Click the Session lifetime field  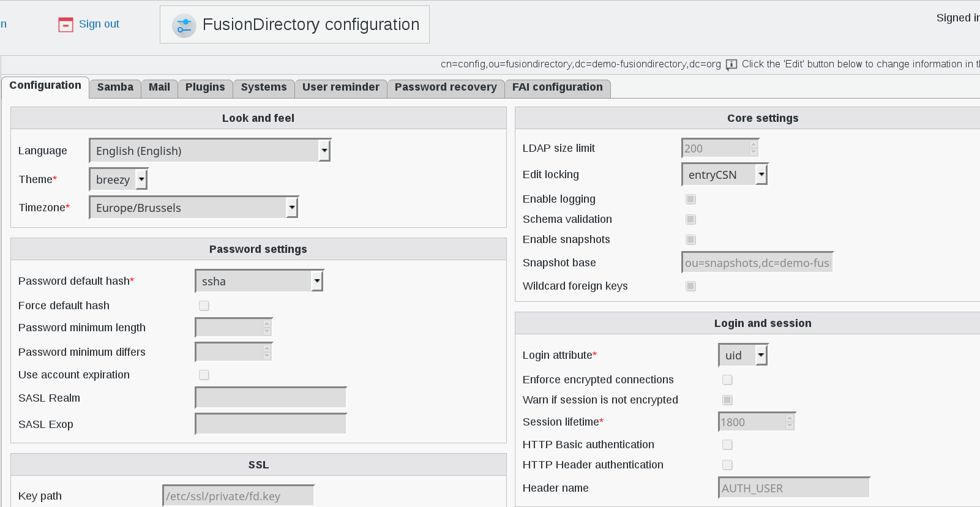[757, 422]
